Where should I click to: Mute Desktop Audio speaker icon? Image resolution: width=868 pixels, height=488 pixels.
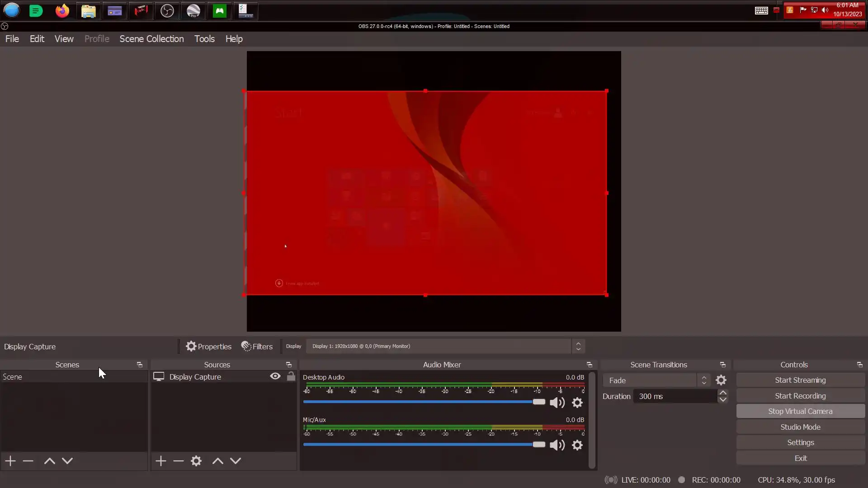click(x=557, y=403)
